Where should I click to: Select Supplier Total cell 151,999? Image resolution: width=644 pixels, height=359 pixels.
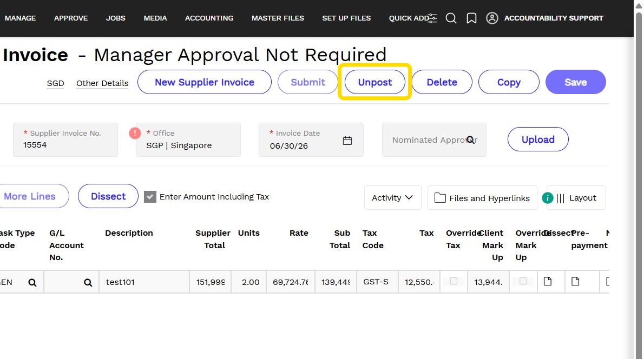tap(211, 282)
